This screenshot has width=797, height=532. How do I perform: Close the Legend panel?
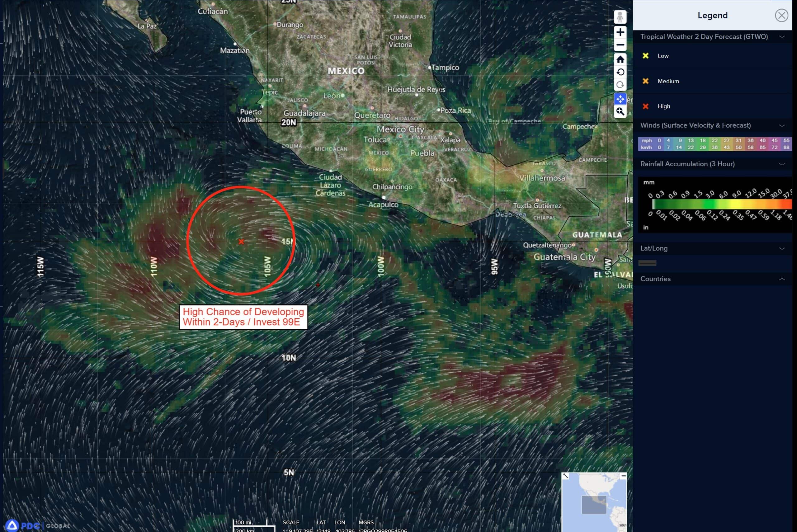(x=781, y=15)
